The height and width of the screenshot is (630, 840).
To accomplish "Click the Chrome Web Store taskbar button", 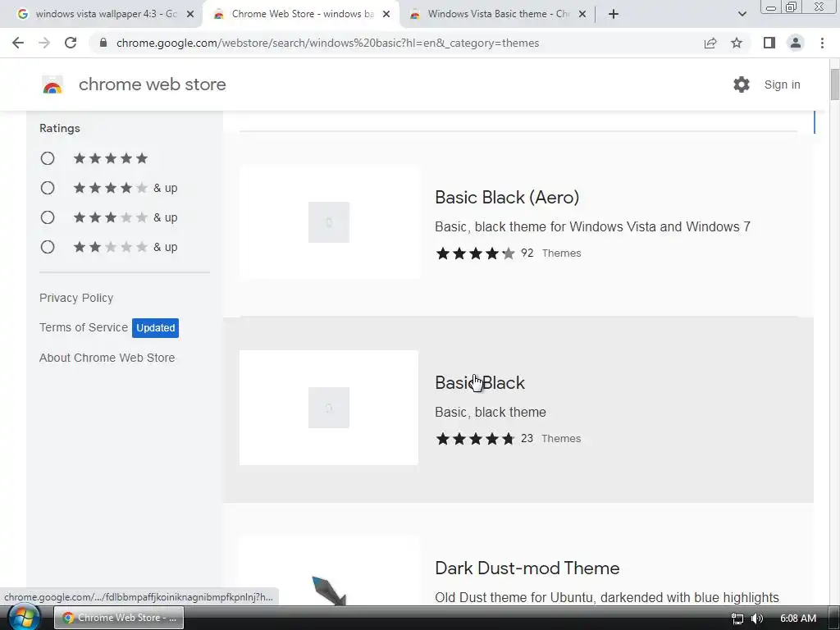I will pos(119,618).
